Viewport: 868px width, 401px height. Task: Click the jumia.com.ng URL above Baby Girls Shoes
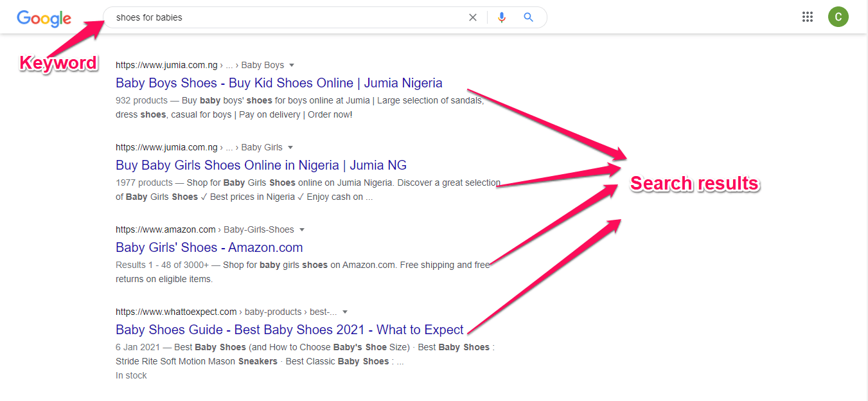coord(166,147)
